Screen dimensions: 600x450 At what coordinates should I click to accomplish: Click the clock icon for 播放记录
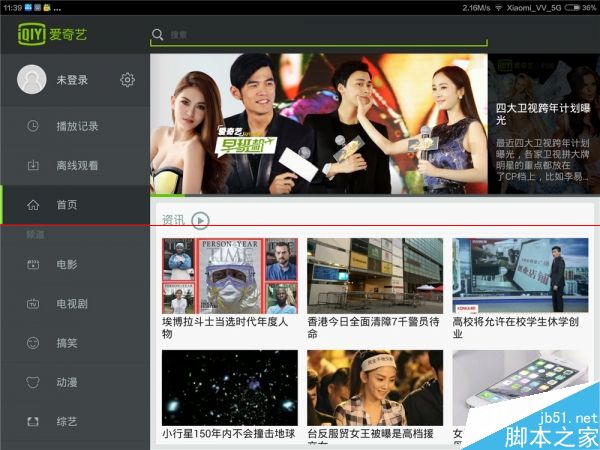pos(33,126)
